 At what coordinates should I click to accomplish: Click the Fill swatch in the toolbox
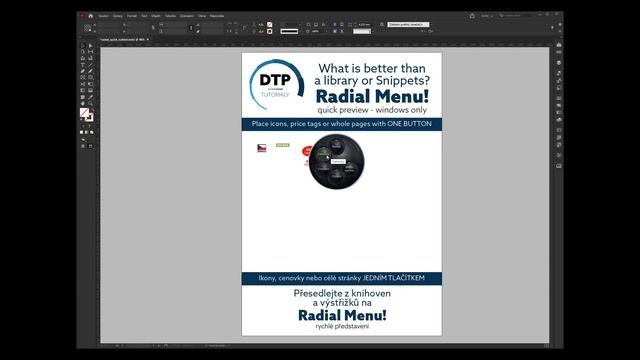(84, 112)
